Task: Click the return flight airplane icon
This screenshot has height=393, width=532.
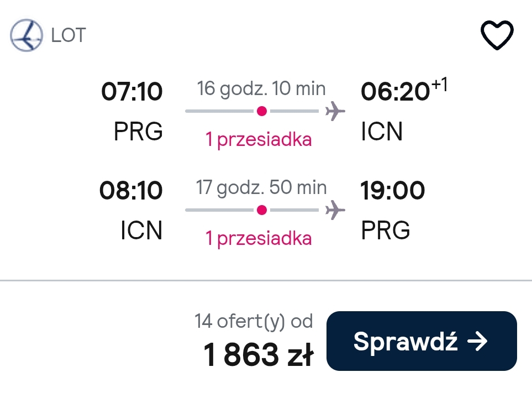Action: point(335,210)
